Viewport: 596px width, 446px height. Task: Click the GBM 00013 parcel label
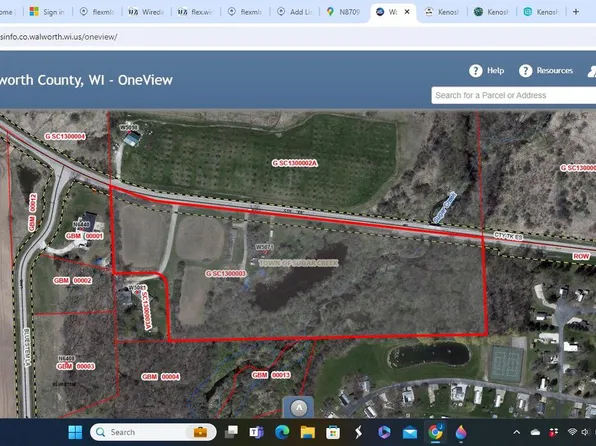[271, 375]
